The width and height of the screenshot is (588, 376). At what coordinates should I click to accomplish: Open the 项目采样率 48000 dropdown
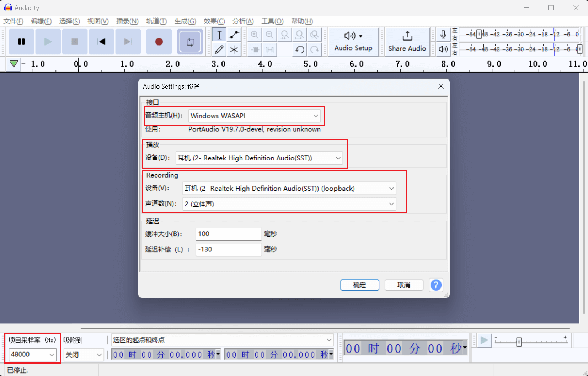[32, 354]
